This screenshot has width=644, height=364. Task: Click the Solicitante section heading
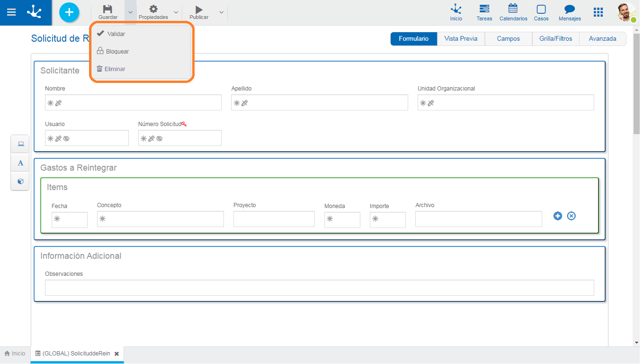pos(60,71)
